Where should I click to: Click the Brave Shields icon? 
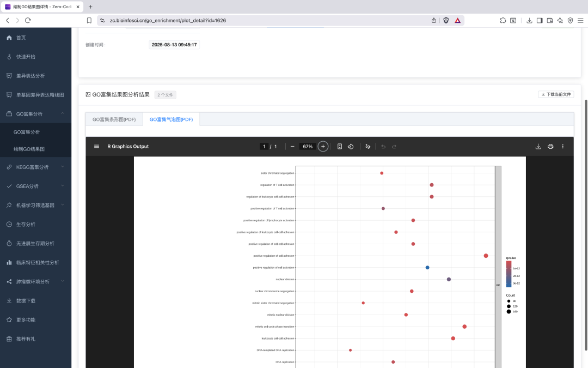click(446, 20)
